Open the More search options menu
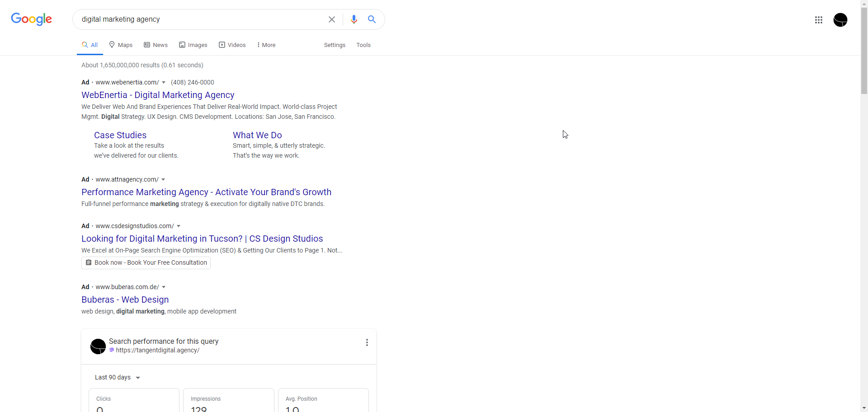The width and height of the screenshot is (868, 412). (266, 45)
